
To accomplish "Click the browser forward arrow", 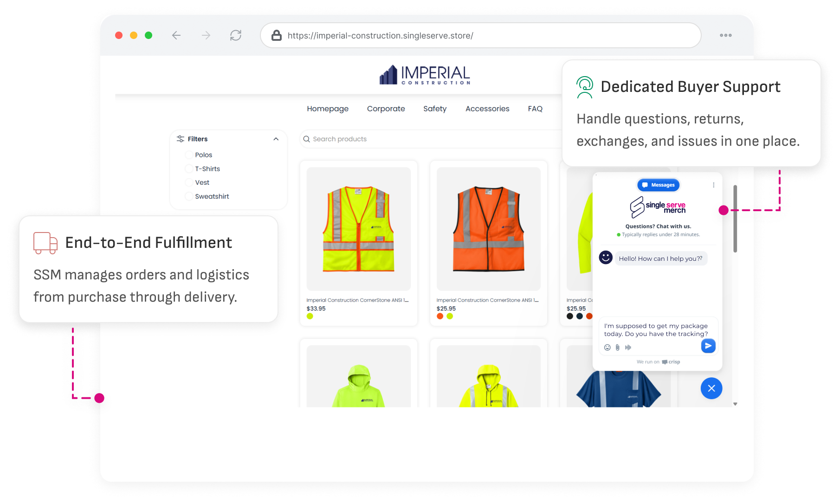I will coord(206,35).
